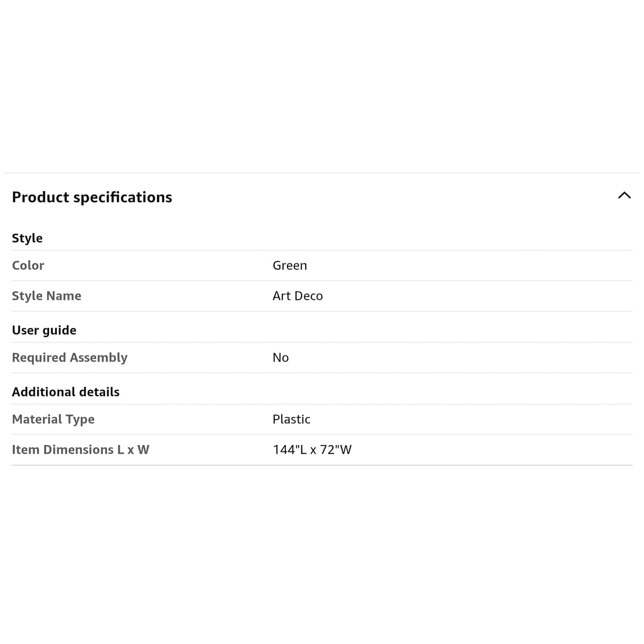This screenshot has width=644, height=644.
Task: Select the Art Deco value text
Action: [298, 296]
